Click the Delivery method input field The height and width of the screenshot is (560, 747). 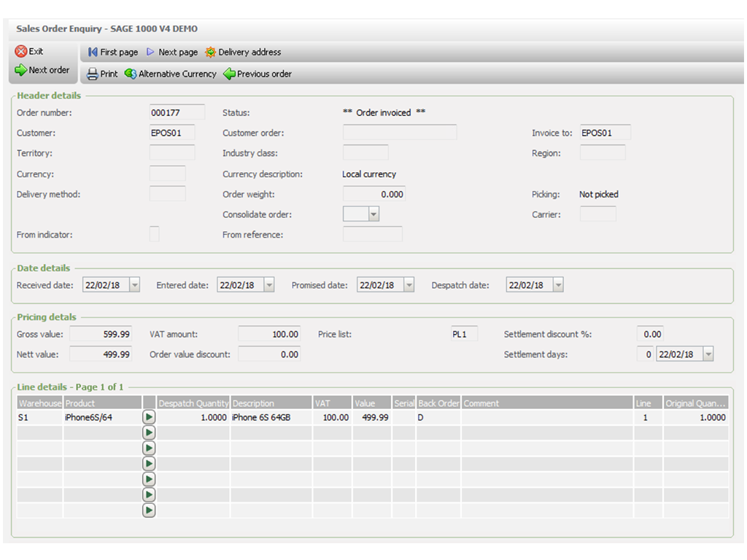[x=167, y=194]
